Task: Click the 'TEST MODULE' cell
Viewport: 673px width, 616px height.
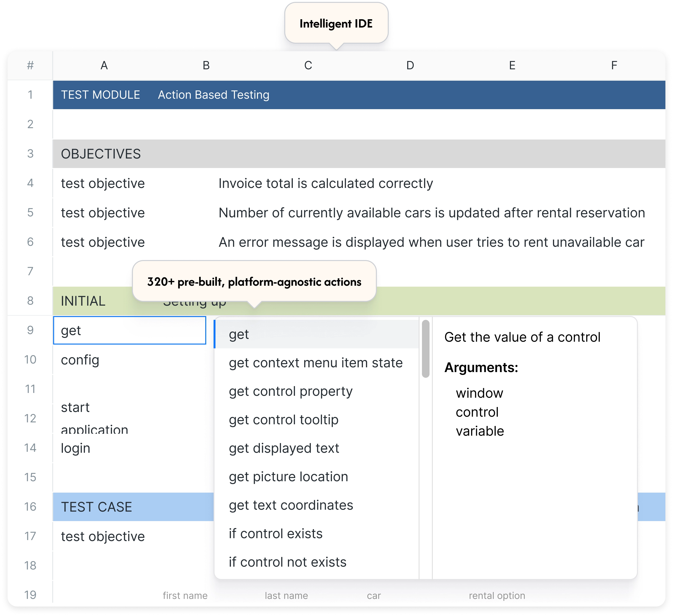Action: click(x=100, y=95)
